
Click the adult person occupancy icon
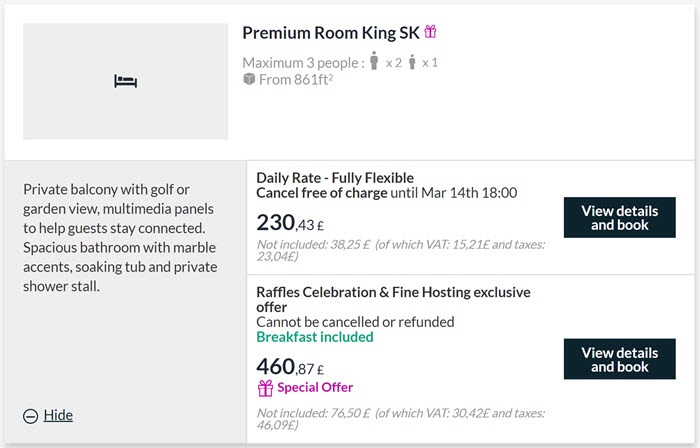(x=374, y=61)
